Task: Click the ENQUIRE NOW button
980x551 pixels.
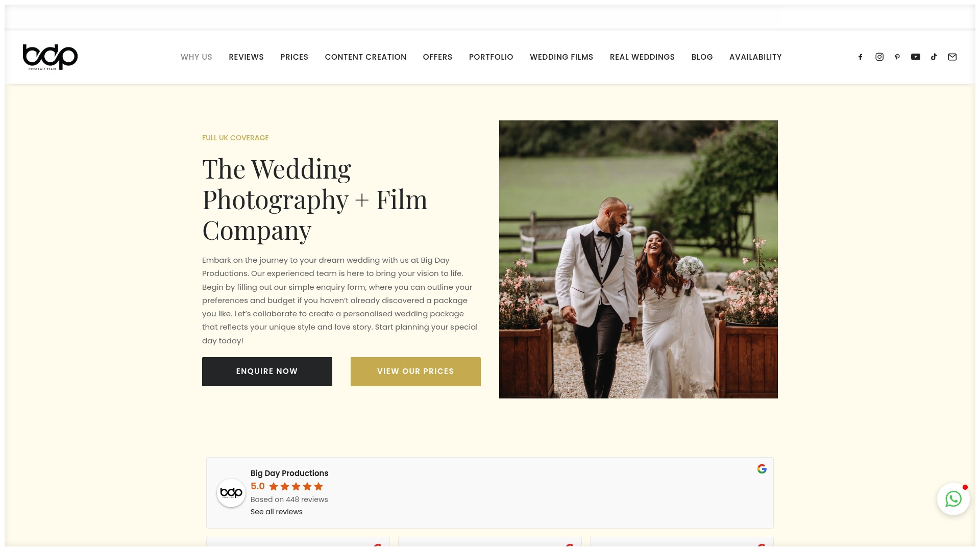Action: click(266, 371)
